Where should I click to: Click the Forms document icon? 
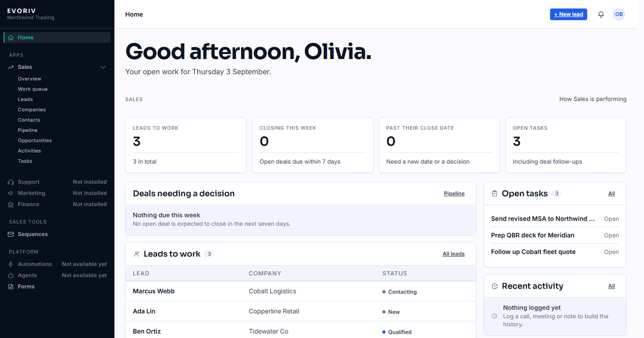(11, 286)
